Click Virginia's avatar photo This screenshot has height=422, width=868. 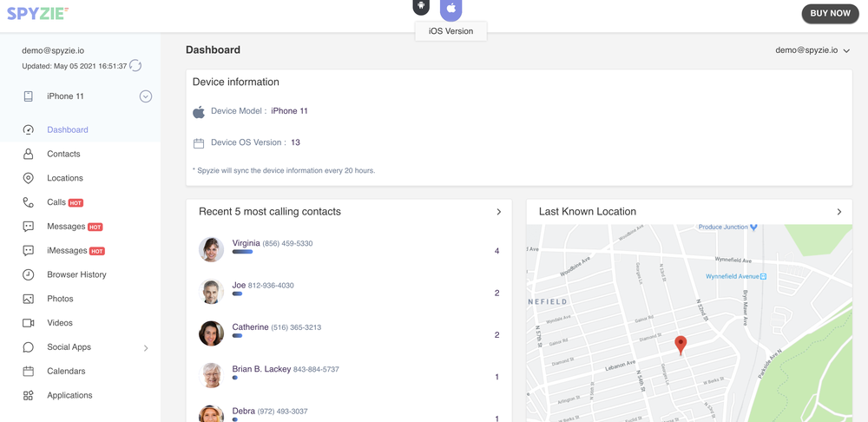[x=212, y=250]
